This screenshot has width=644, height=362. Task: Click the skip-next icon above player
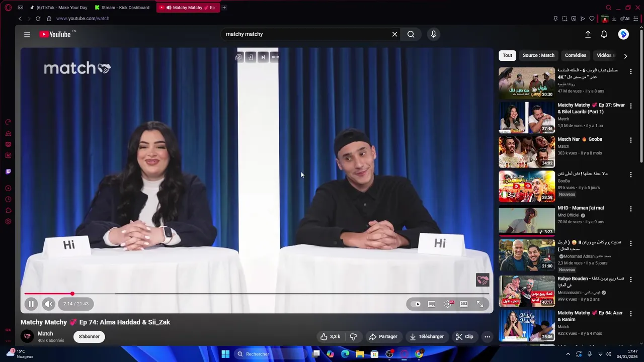tap(263, 57)
